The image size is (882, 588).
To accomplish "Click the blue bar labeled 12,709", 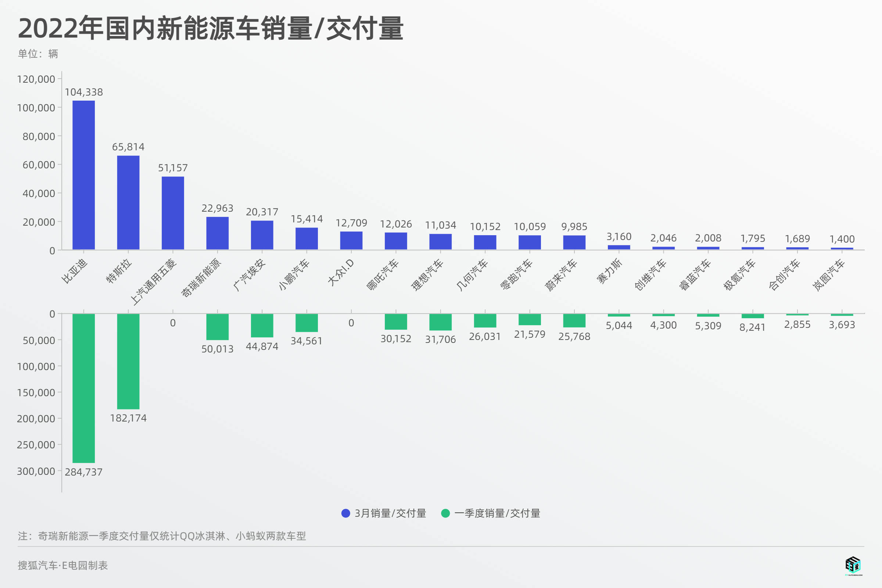I will (351, 240).
